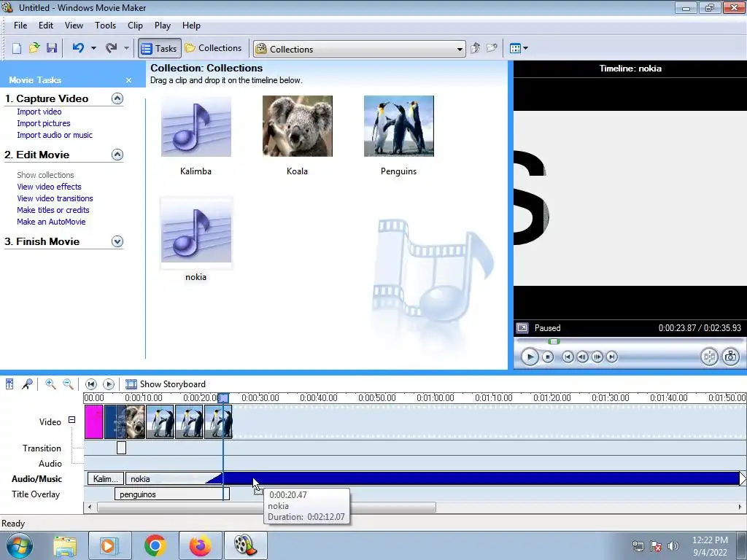The width and height of the screenshot is (747, 560).
Task: Click the preview seek bar handle
Action: point(554,341)
